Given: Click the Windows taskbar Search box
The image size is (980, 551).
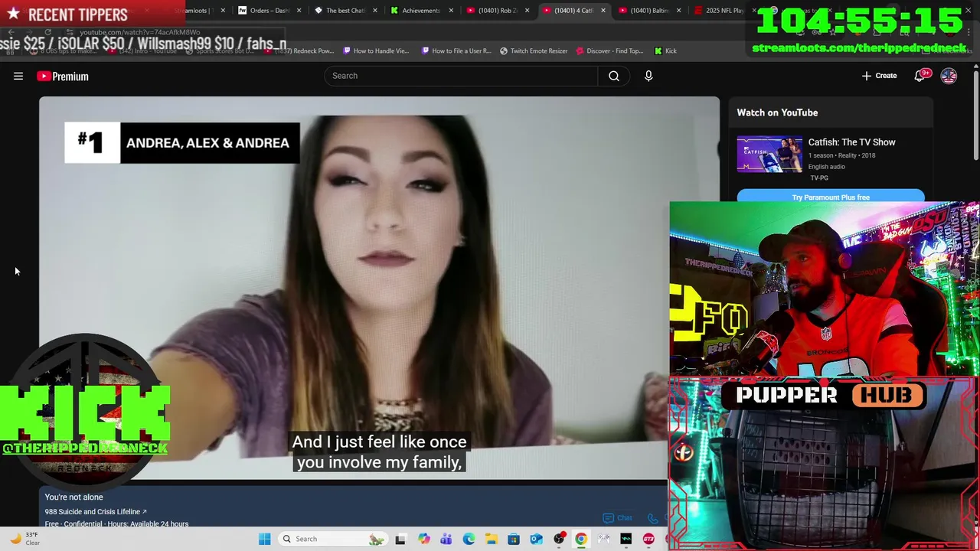Looking at the screenshot, I should 332,539.
